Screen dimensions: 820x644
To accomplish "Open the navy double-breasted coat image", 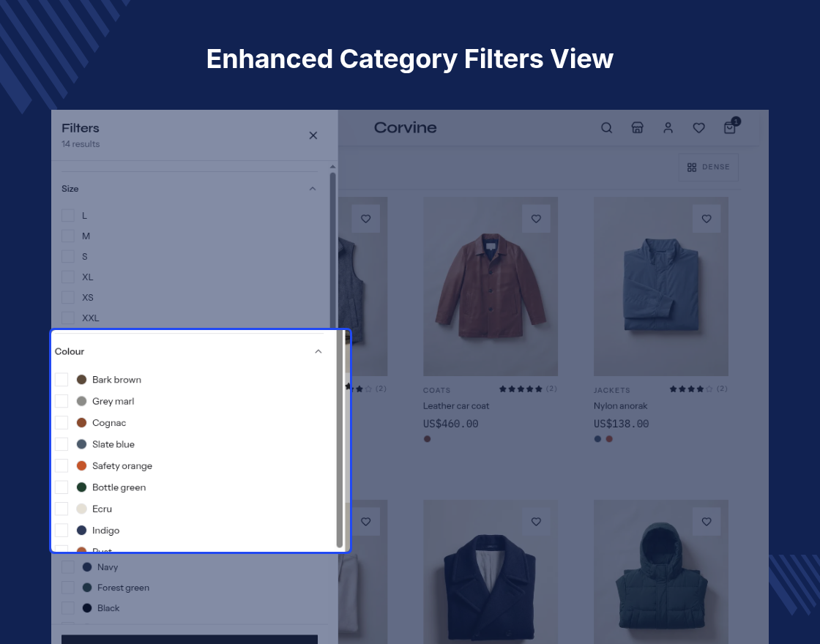I will tap(491, 572).
